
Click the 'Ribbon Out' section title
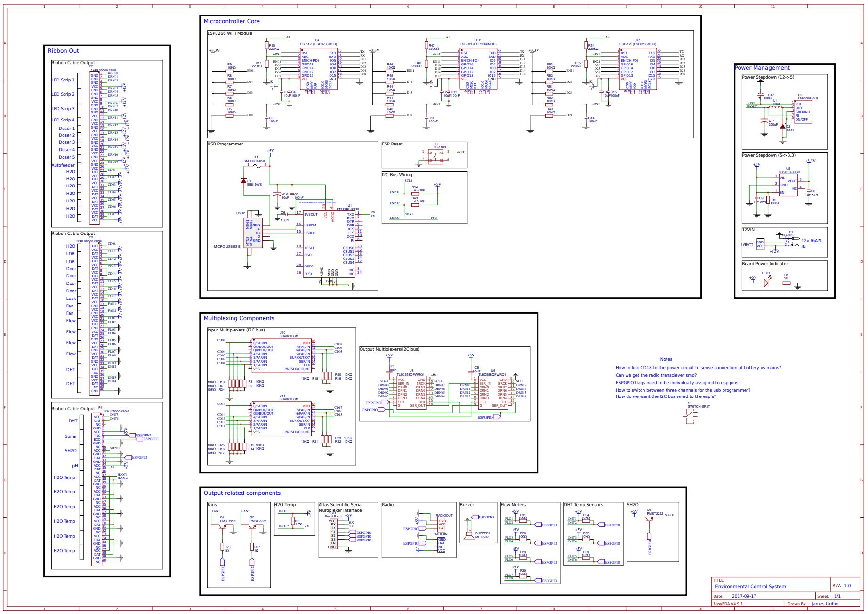pyautogui.click(x=63, y=51)
